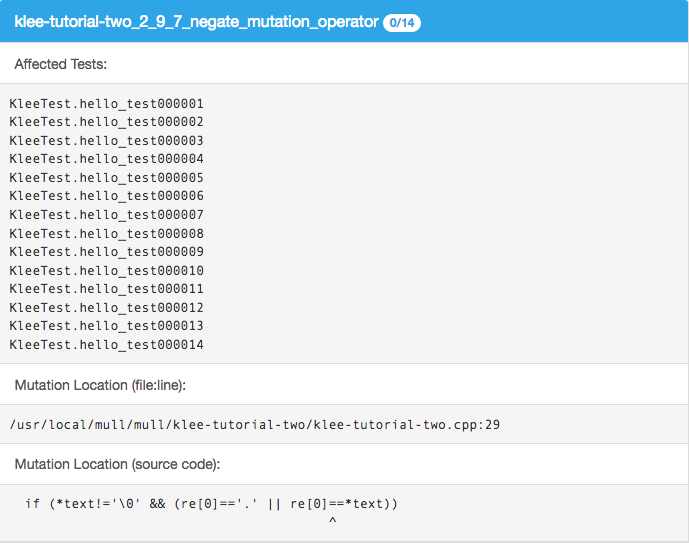Select KleeTest.hello_test000009 entry

[106, 251]
